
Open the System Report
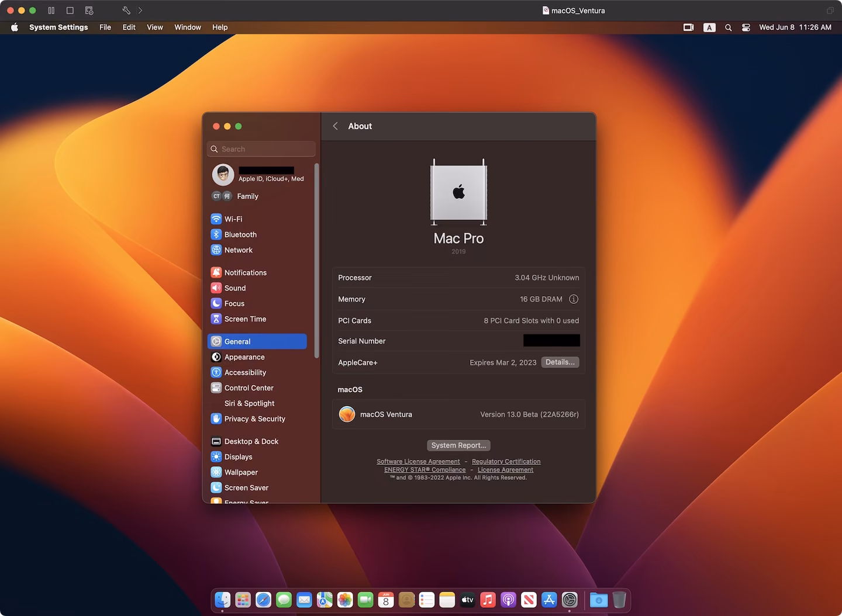[459, 445]
